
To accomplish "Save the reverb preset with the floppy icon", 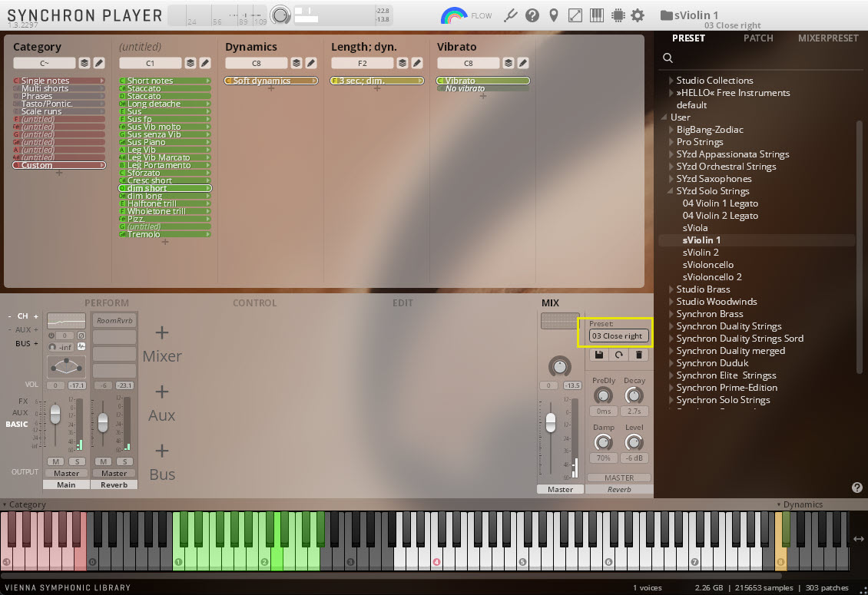I will pos(599,355).
